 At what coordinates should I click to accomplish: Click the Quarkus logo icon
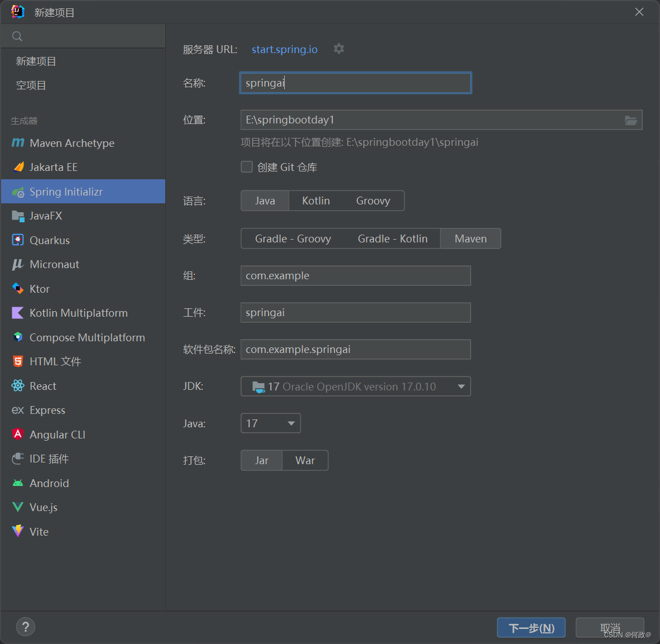tap(18, 240)
